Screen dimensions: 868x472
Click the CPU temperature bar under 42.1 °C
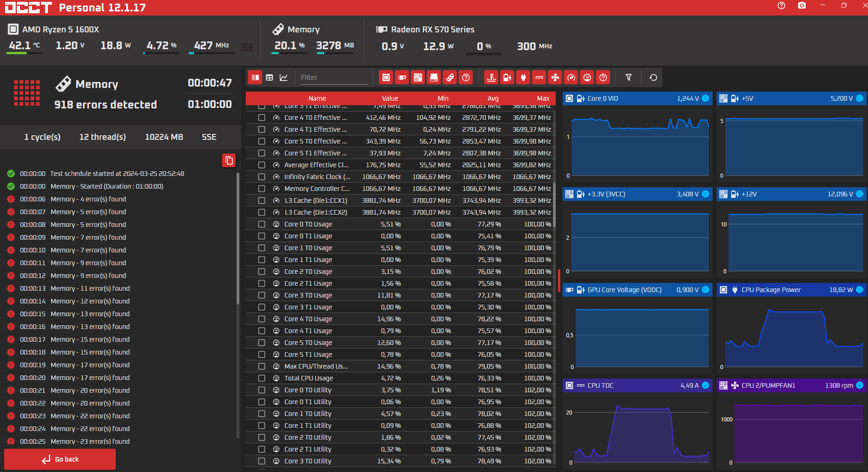[x=25, y=53]
